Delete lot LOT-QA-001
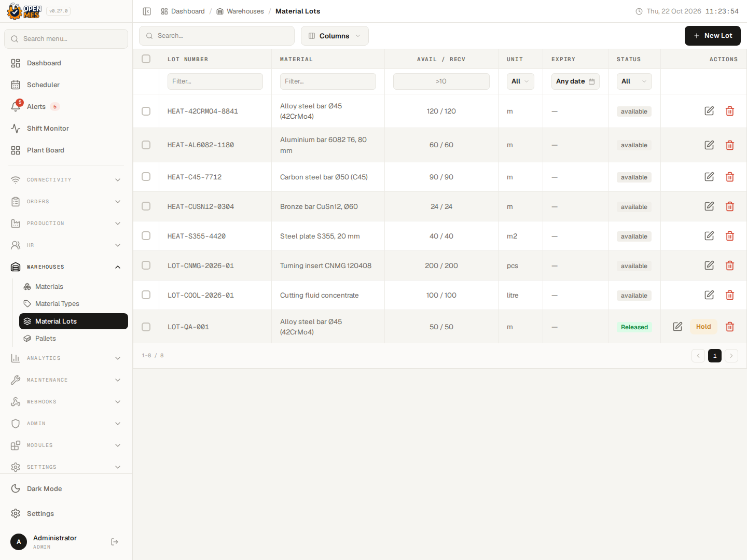The image size is (747, 560). pos(730,327)
